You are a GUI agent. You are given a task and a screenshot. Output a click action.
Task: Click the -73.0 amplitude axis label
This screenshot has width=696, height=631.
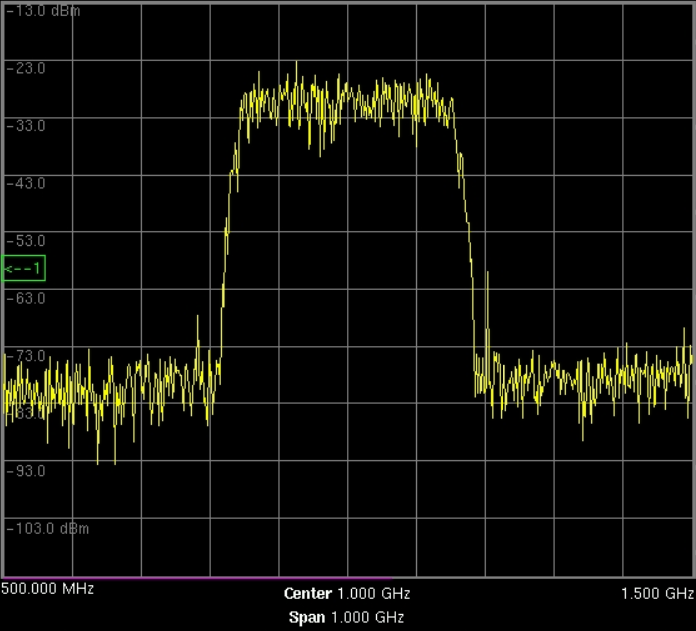(25, 356)
